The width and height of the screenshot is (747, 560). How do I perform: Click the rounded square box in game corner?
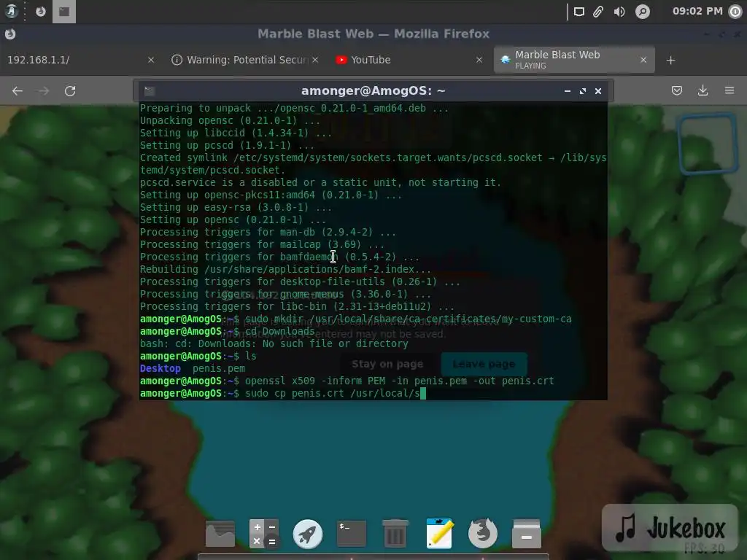tap(707, 144)
